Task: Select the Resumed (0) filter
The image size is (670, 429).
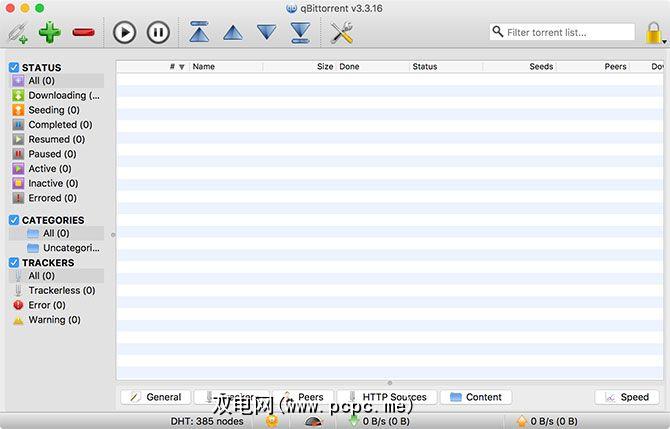Action: pyautogui.click(x=56, y=139)
